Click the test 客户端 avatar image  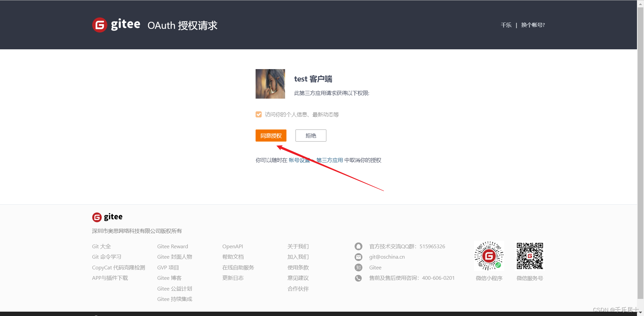coord(270,84)
